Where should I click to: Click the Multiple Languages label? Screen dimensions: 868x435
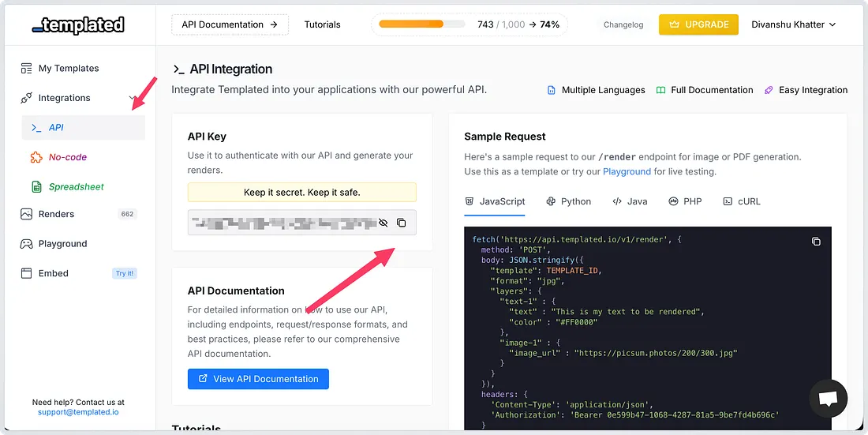604,90
